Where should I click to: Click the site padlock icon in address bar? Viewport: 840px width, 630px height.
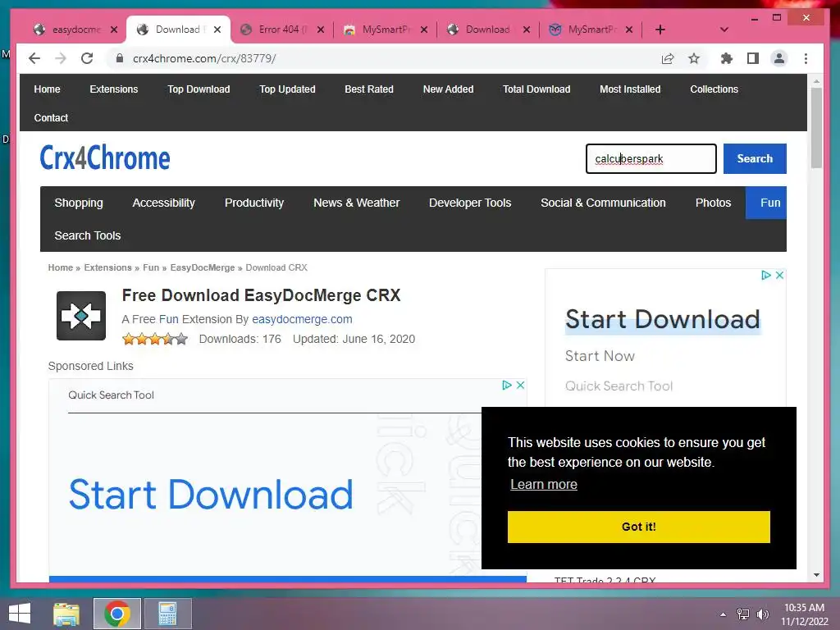click(x=120, y=58)
